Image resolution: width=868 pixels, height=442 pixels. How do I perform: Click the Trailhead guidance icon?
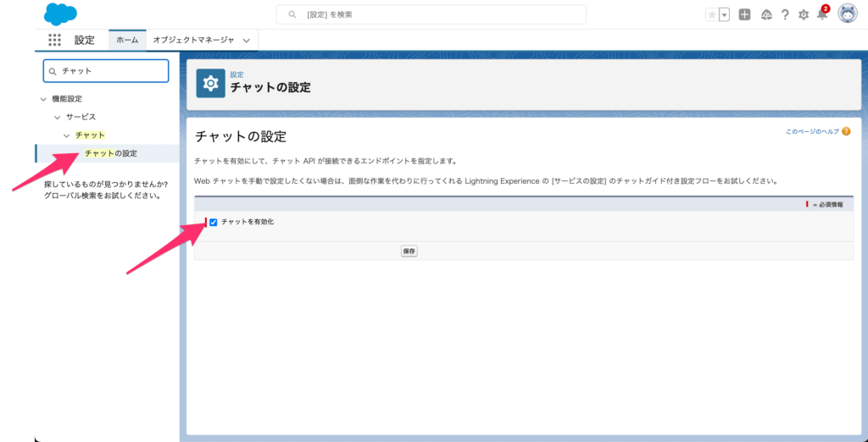[766, 15]
